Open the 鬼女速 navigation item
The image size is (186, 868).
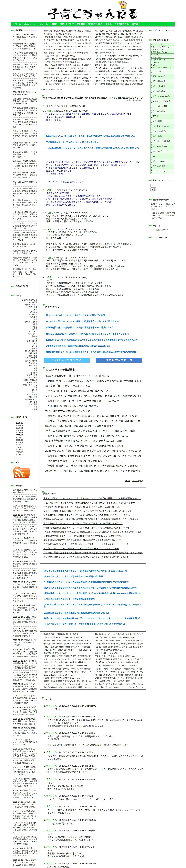(x=135, y=24)
